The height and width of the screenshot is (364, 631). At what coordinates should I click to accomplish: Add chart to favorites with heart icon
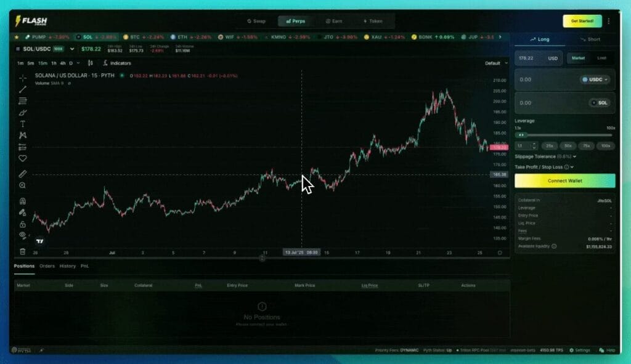point(23,158)
